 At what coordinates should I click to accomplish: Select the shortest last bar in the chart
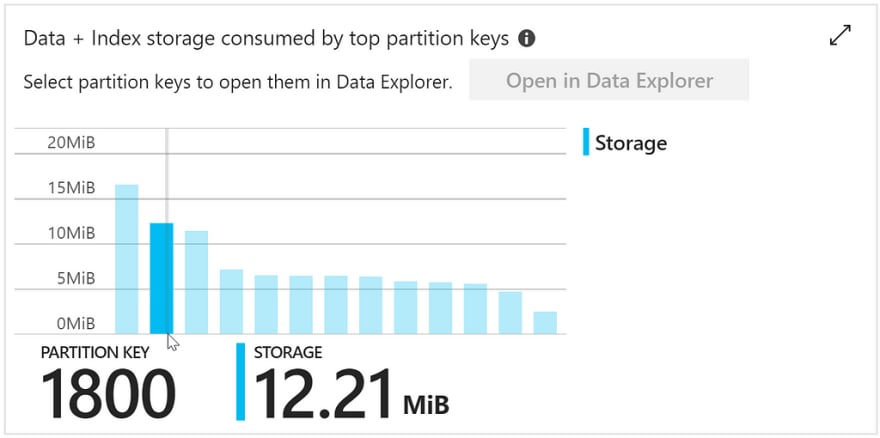(x=545, y=323)
